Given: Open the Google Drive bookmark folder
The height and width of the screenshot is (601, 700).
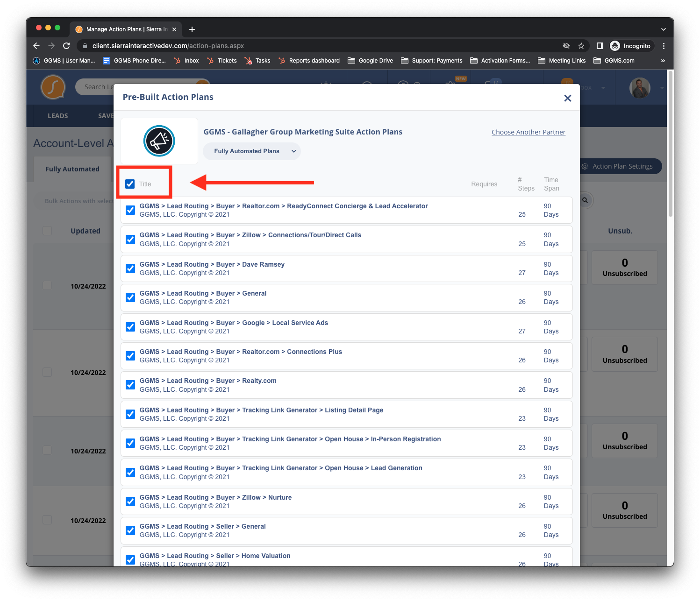Looking at the screenshot, I should (x=371, y=61).
